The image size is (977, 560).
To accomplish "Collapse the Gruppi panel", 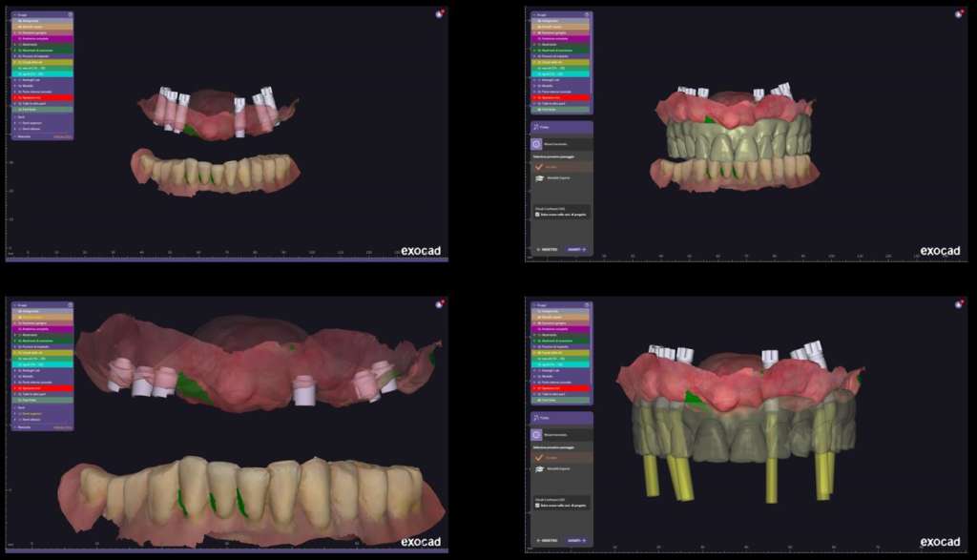I will pos(15,13).
